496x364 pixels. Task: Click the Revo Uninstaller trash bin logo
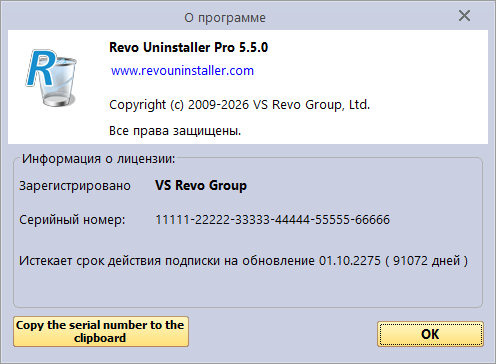tap(51, 78)
